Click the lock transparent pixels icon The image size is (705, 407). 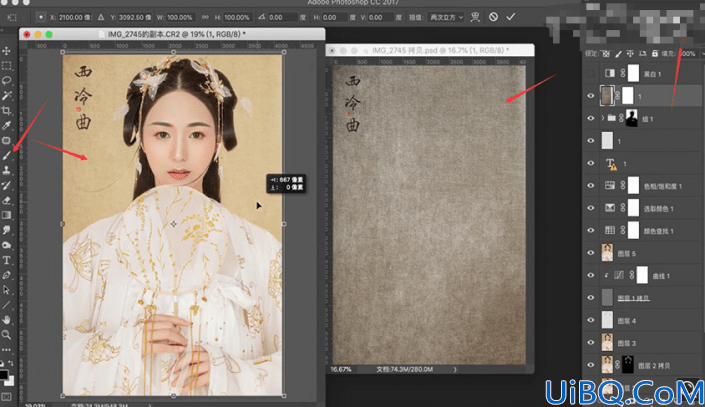coord(606,54)
